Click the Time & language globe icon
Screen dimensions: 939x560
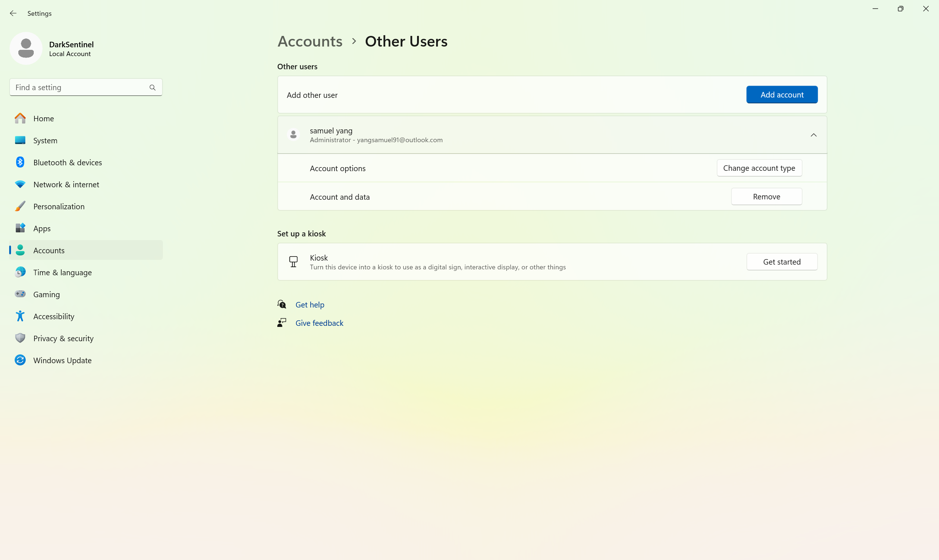pos(20,272)
